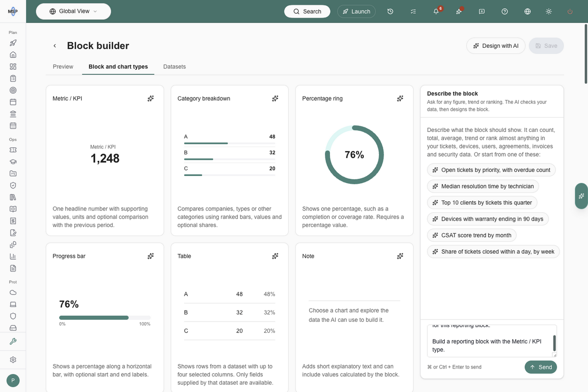588x392 pixels.
Task: Open the graduation cap icon in sidebar
Action: pyautogui.click(x=13, y=162)
